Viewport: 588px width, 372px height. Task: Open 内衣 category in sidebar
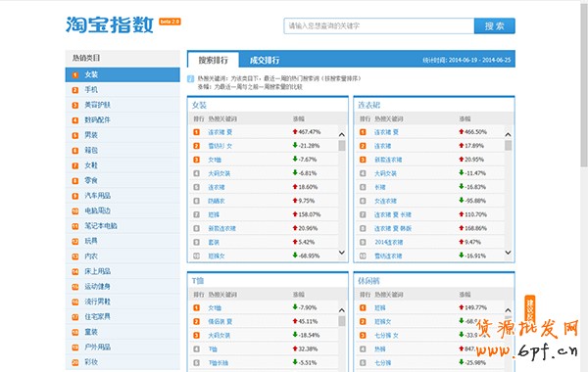coord(122,256)
